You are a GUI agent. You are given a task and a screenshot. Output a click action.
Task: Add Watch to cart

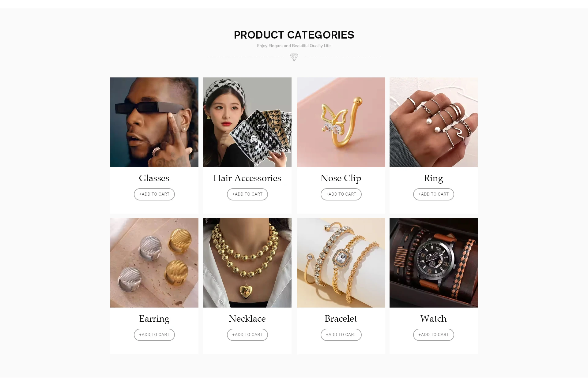point(434,335)
